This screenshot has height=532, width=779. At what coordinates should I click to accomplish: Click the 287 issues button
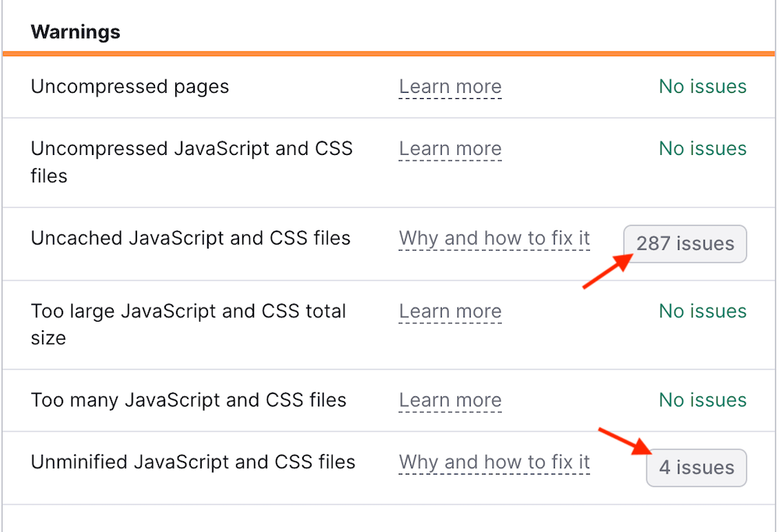685,244
